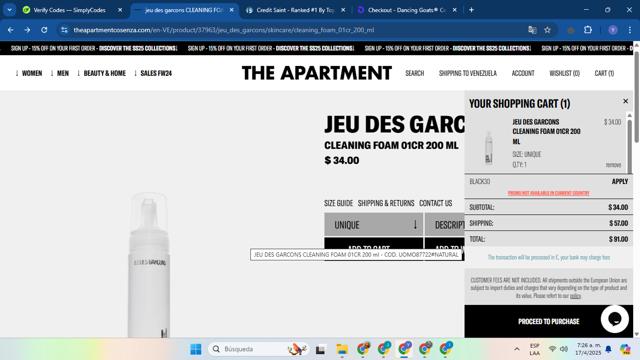Click CONTACT US link
Screen dimensions: 640x360
pos(436,203)
